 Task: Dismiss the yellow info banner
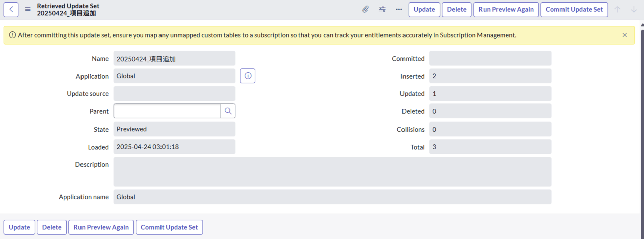coord(625,35)
